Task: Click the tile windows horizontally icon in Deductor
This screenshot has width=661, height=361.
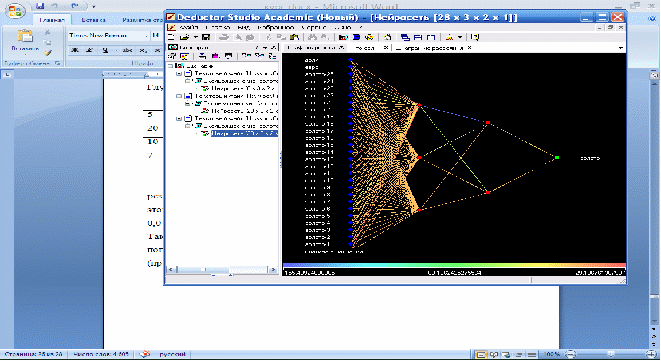Action: pos(418,38)
